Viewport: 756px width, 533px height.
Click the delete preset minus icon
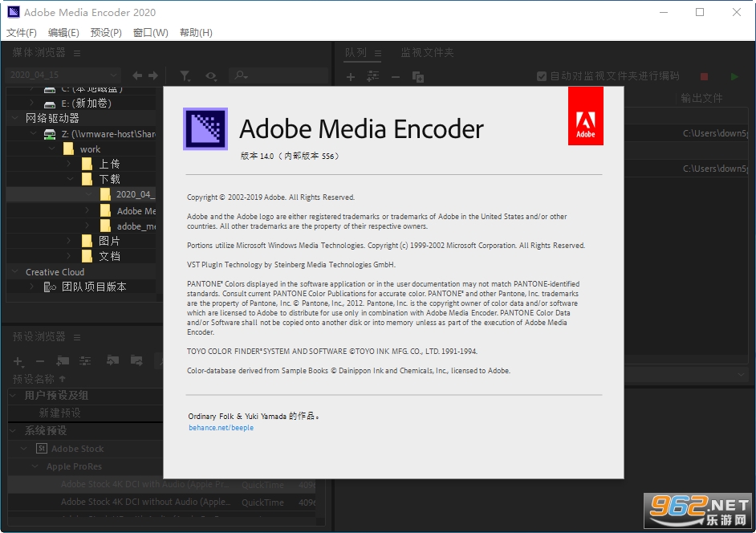[40, 361]
